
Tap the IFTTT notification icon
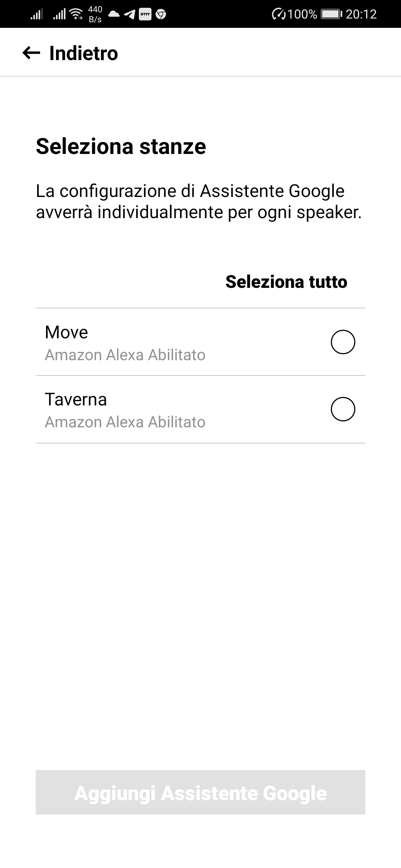[x=145, y=14]
